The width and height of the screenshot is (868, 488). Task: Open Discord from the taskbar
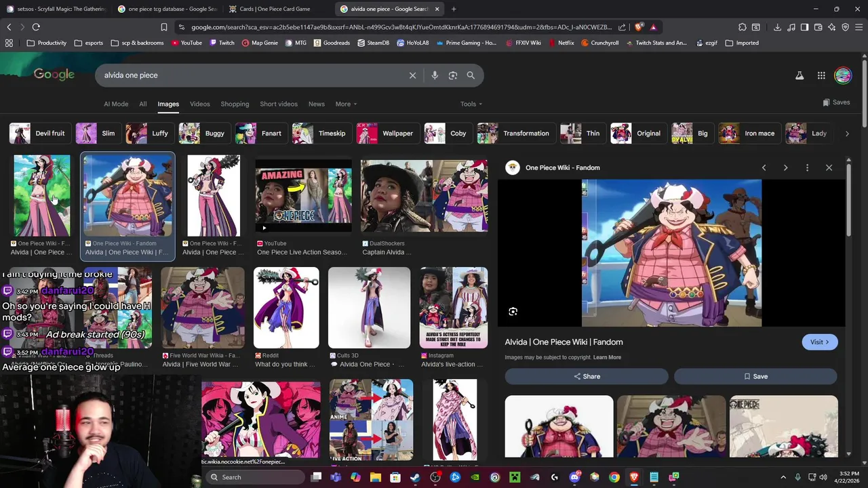pos(574,477)
